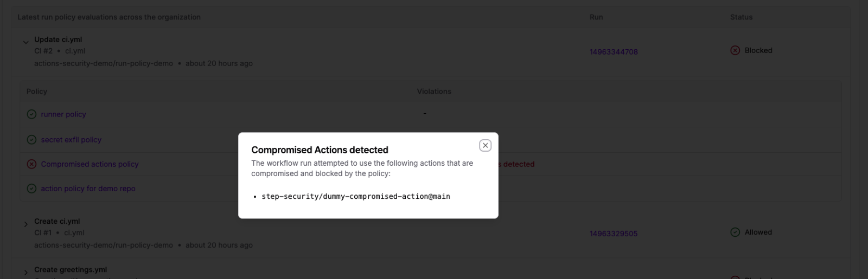Click red X icon beside Compromised actions policy
The height and width of the screenshot is (279, 868).
coord(31,164)
